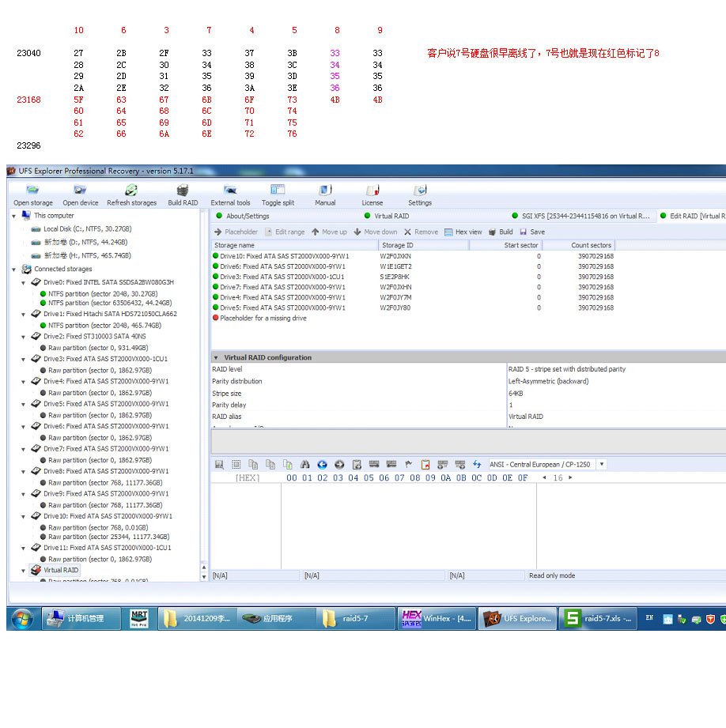Click save icon in hex viewer toolbar
726x728 pixels.
click(x=219, y=464)
